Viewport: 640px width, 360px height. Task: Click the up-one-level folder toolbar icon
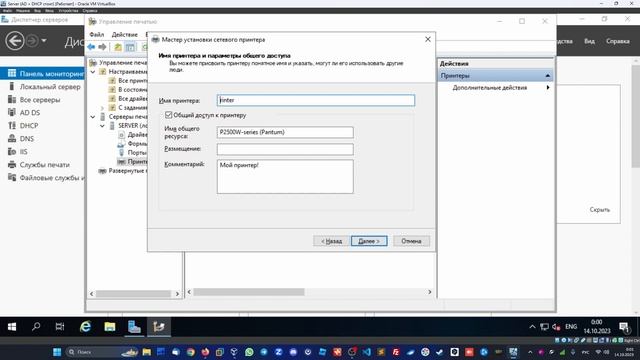tap(118, 47)
